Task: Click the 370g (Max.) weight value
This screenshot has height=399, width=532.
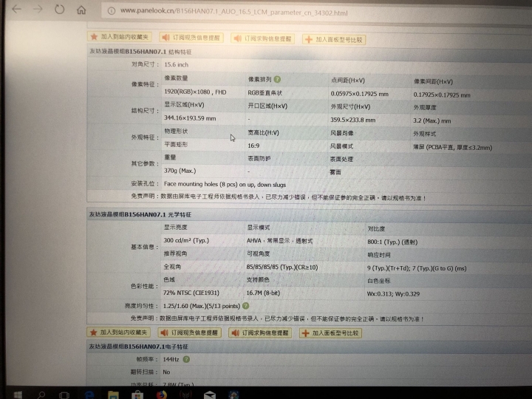Action: 180,171
